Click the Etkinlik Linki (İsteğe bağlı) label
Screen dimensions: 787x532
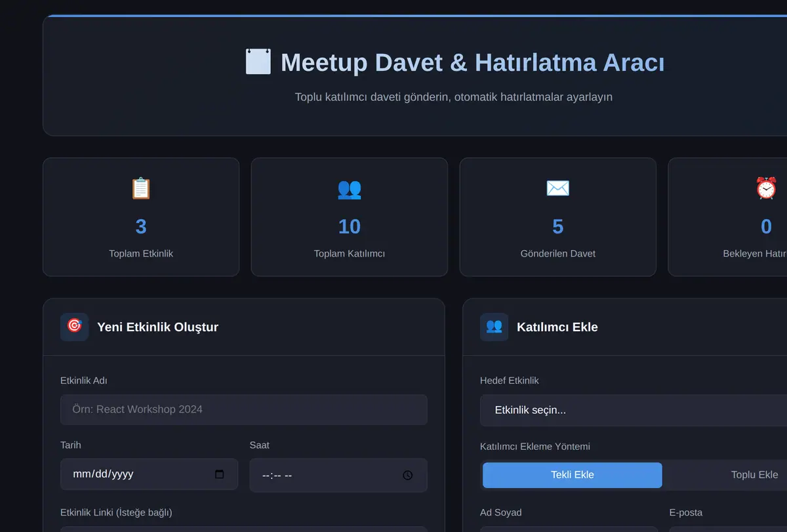pyautogui.click(x=116, y=512)
